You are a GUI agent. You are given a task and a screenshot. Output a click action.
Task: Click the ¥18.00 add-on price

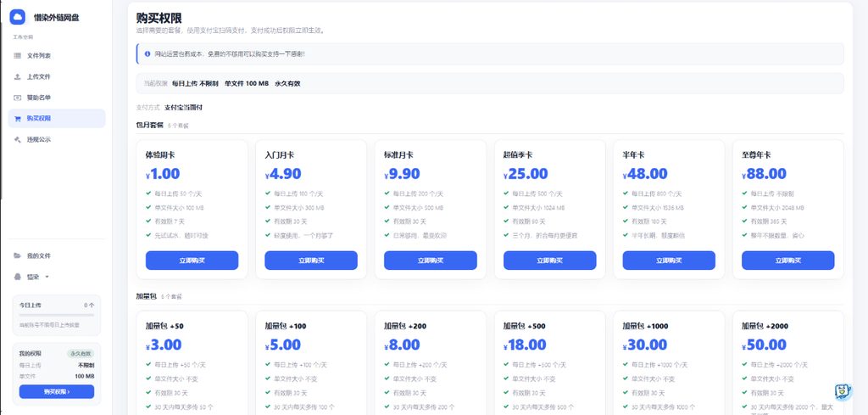[525, 345]
